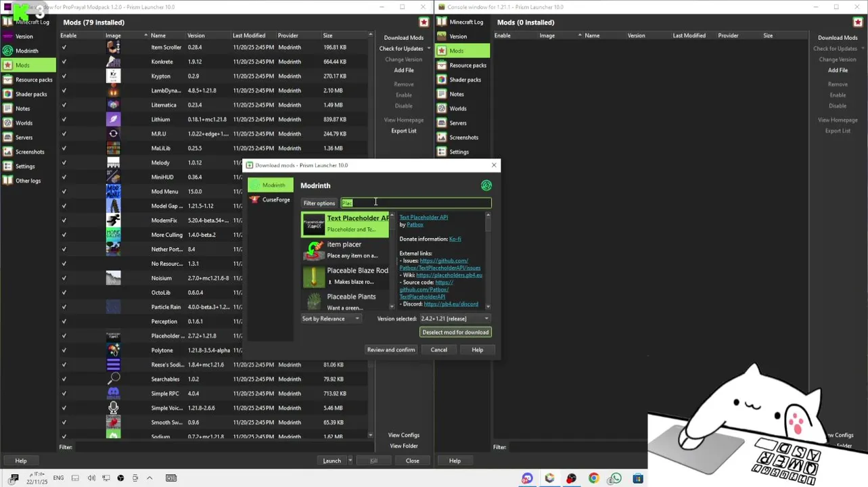Disable the Krypton mod checkbox
This screenshot has height=487, width=868.
(x=64, y=76)
